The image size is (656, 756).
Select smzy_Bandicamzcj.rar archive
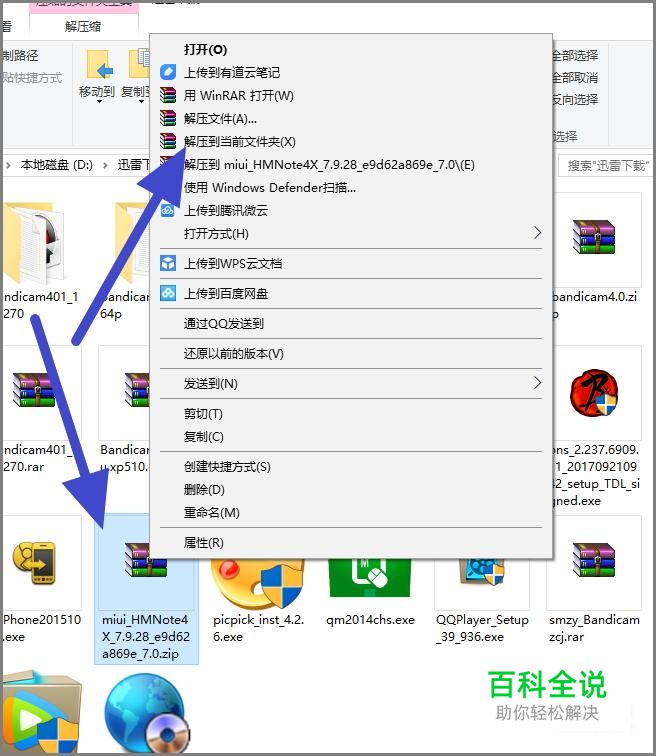[x=594, y=581]
